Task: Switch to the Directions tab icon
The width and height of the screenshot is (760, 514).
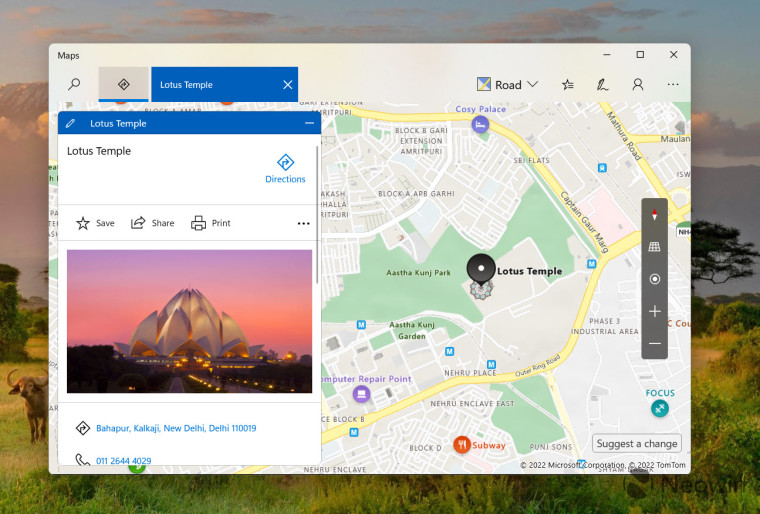Action: tap(124, 84)
